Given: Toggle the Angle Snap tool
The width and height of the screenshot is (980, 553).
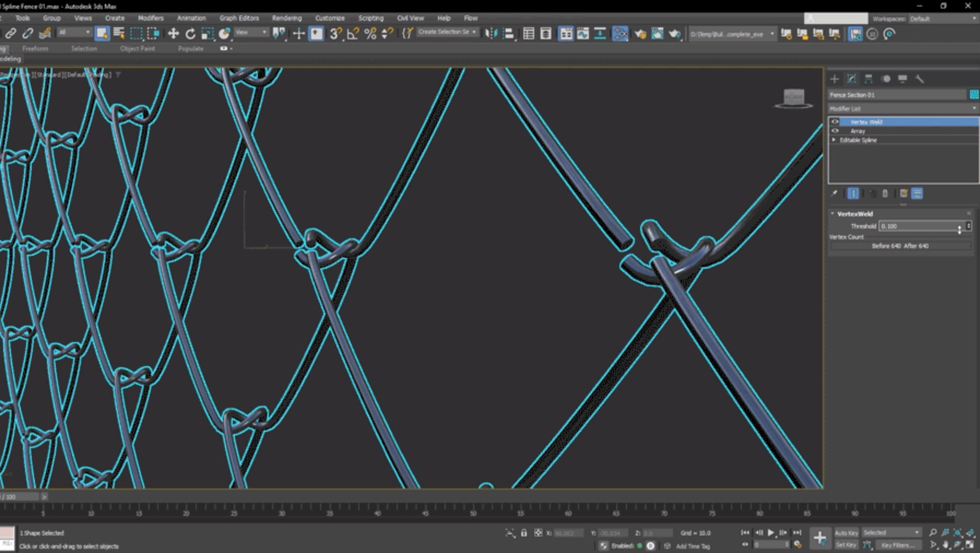Looking at the screenshot, I should 353,34.
